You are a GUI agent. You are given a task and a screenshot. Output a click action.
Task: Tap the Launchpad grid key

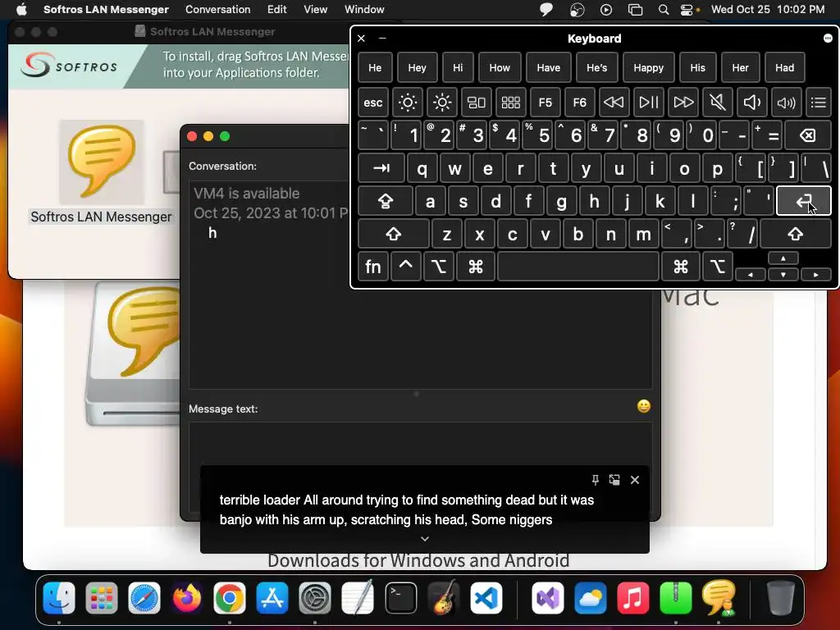510,102
